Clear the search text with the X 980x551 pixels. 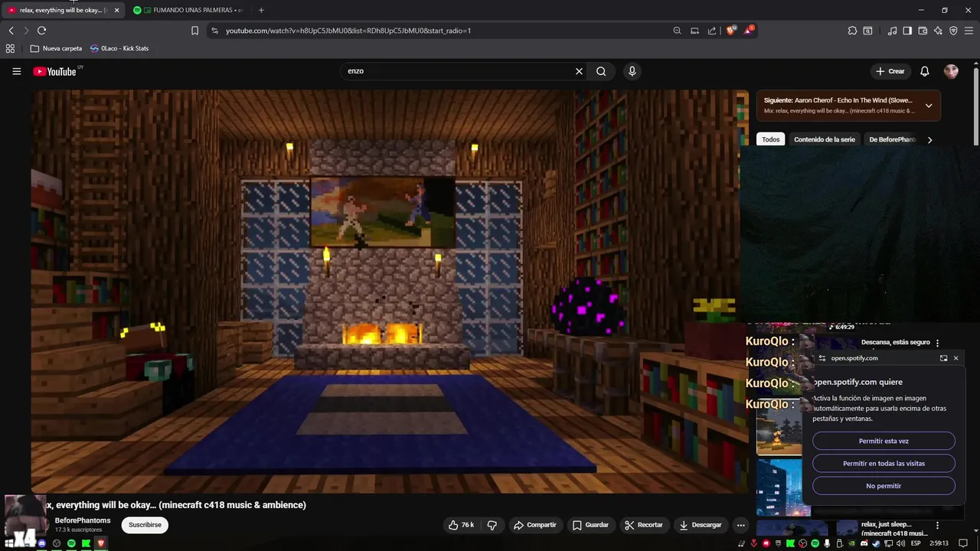click(x=579, y=71)
